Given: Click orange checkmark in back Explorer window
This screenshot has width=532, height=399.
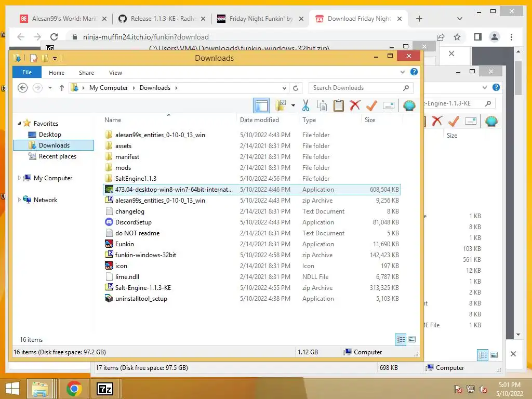Looking at the screenshot, I should click(454, 121).
